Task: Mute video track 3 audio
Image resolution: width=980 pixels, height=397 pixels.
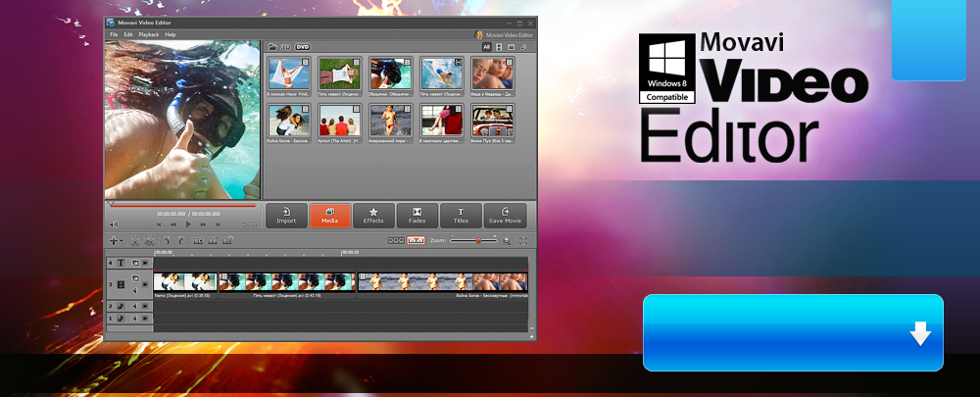Action: 135,289
